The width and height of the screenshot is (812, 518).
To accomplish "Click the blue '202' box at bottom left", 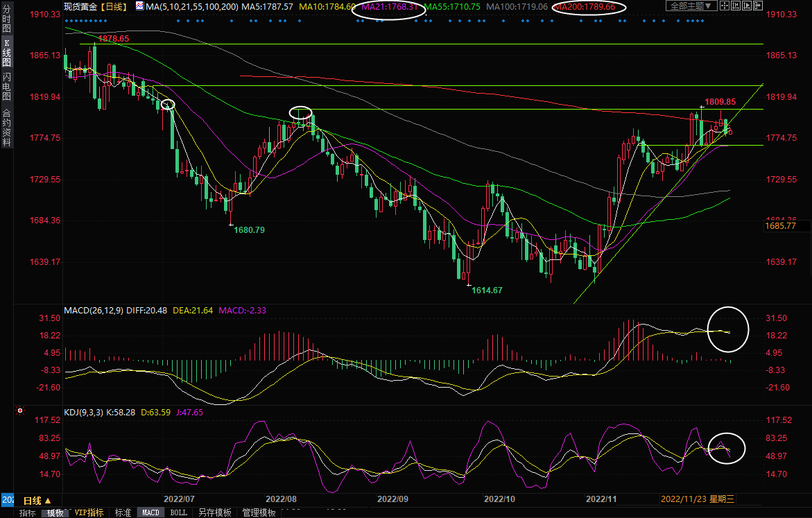I will tap(6, 500).
